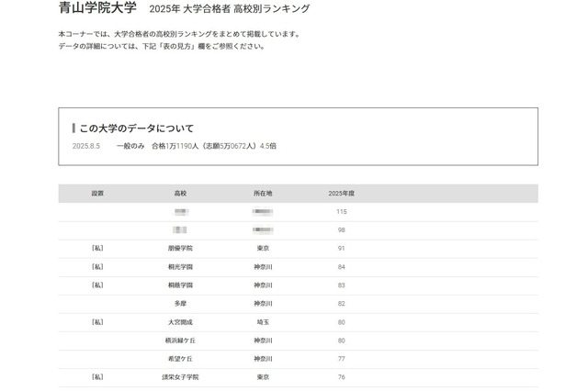Select the 朋優学院 school name
The width and height of the screenshot is (588, 391).
pyautogui.click(x=180, y=249)
